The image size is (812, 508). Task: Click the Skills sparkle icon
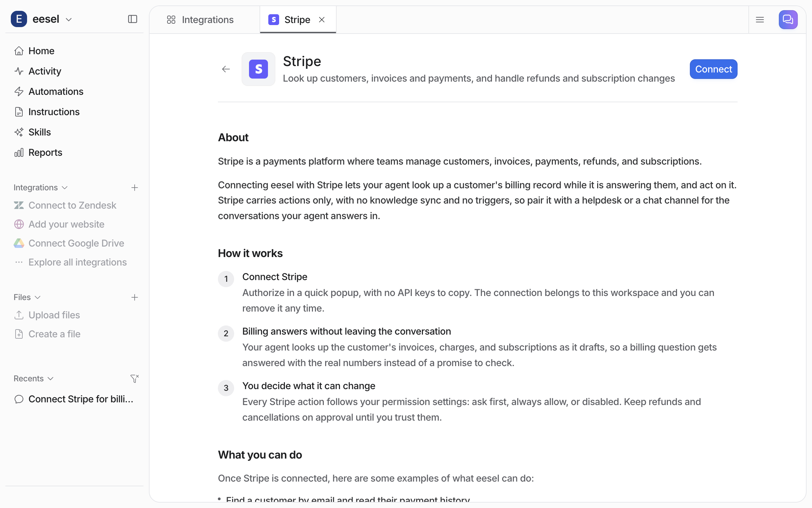click(x=19, y=132)
